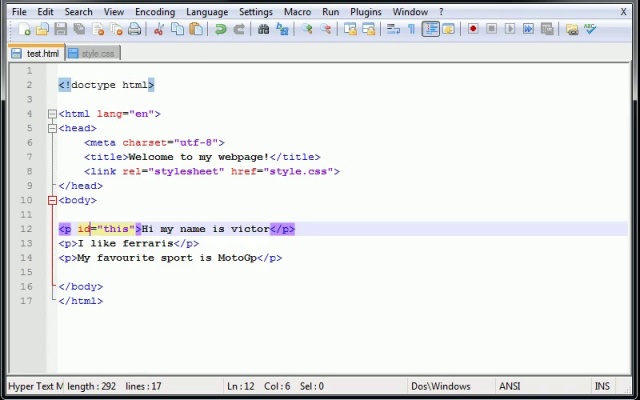640x400 pixels.
Task: Click the Dos\Windows line ending status field
Action: 440,386
